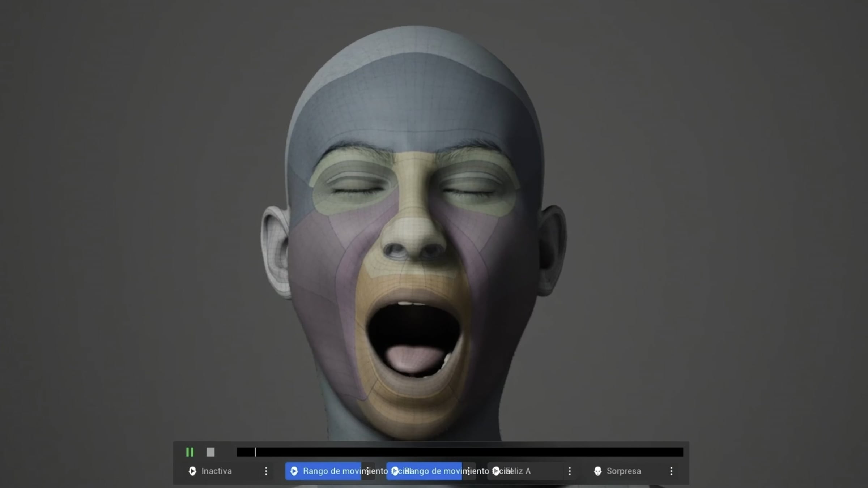Click the face icon beside Sorpresa

pyautogui.click(x=598, y=471)
